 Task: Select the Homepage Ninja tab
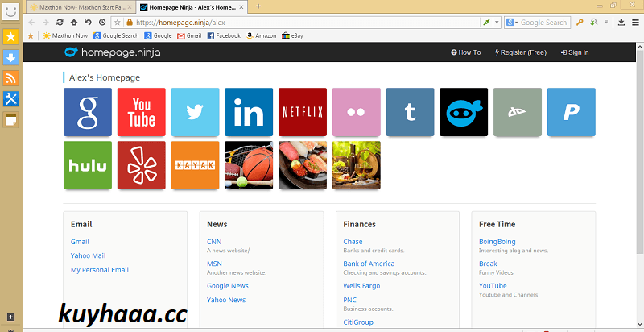pyautogui.click(x=191, y=7)
